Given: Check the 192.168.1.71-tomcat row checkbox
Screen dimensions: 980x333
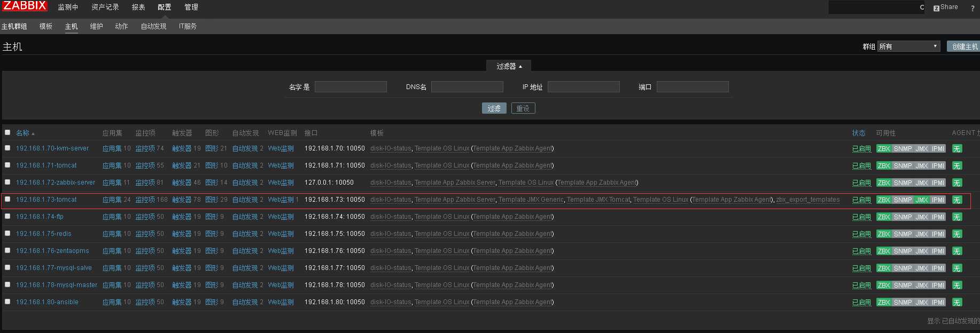Looking at the screenshot, I should coord(7,165).
